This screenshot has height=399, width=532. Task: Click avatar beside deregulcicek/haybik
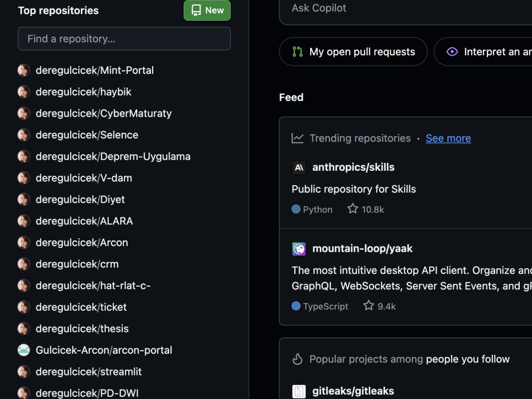tap(24, 92)
